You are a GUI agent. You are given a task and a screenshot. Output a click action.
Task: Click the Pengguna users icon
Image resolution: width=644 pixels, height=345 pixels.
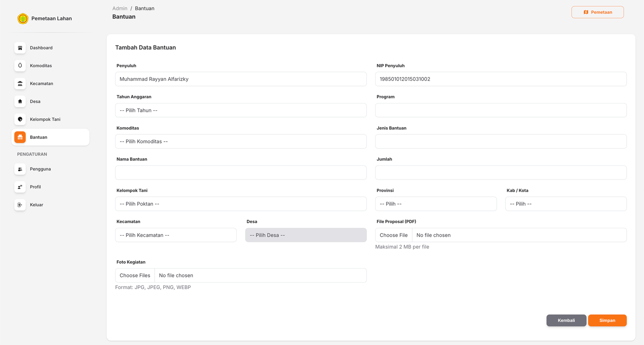point(20,169)
